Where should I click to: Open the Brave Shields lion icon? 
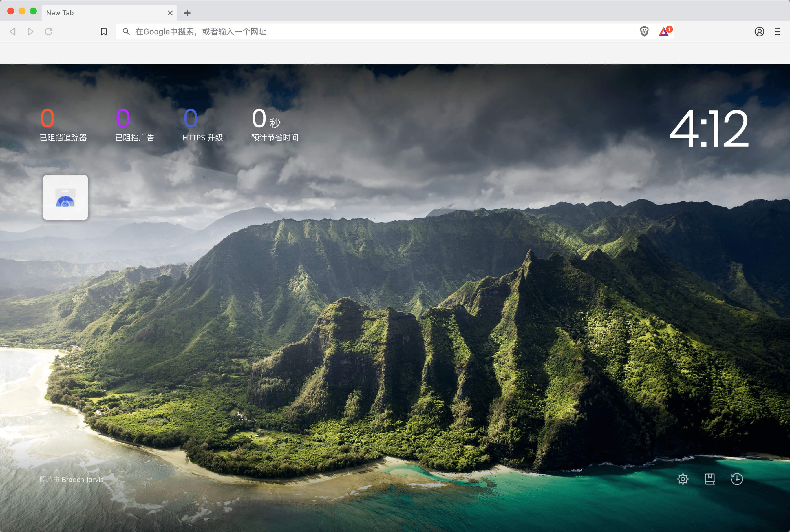point(644,32)
